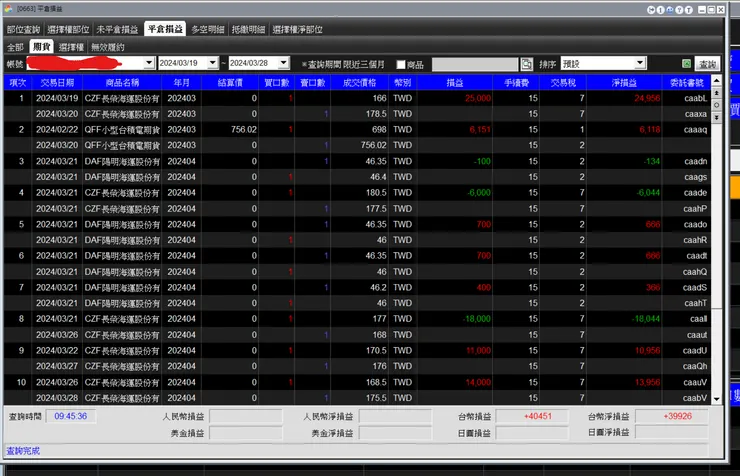Select the 無效履約 sub-tab

(x=108, y=47)
